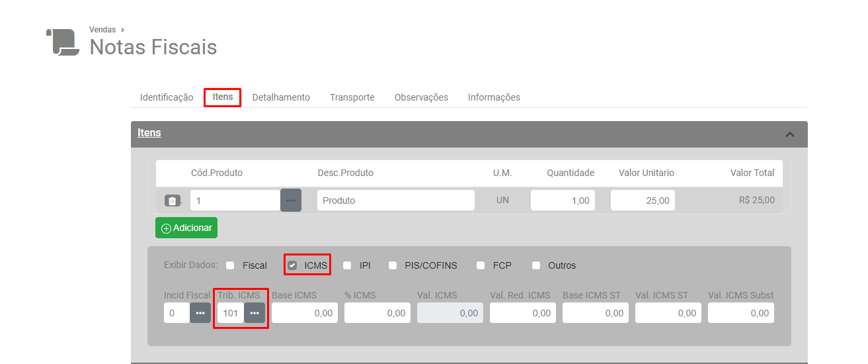Click the Exibir Dados label
The image size is (868, 364).
pyautogui.click(x=191, y=265)
